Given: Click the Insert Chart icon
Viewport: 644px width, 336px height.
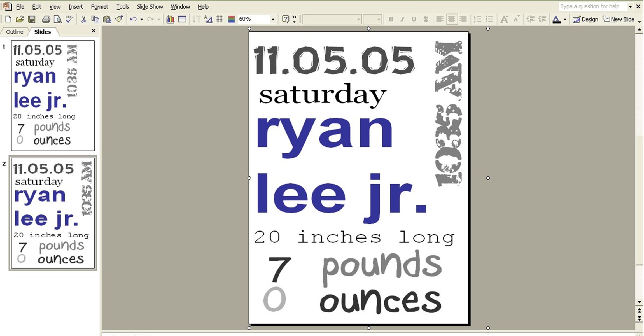Looking at the screenshot, I should click(x=170, y=19).
